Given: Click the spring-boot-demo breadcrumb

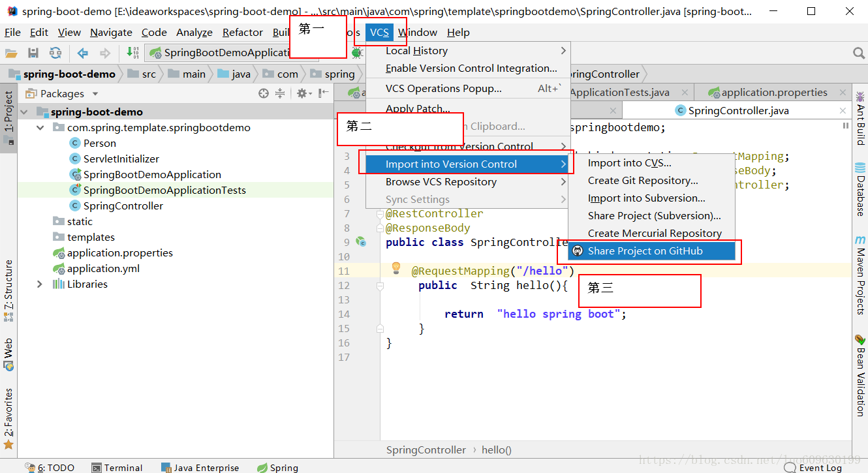Looking at the screenshot, I should pyautogui.click(x=63, y=74).
